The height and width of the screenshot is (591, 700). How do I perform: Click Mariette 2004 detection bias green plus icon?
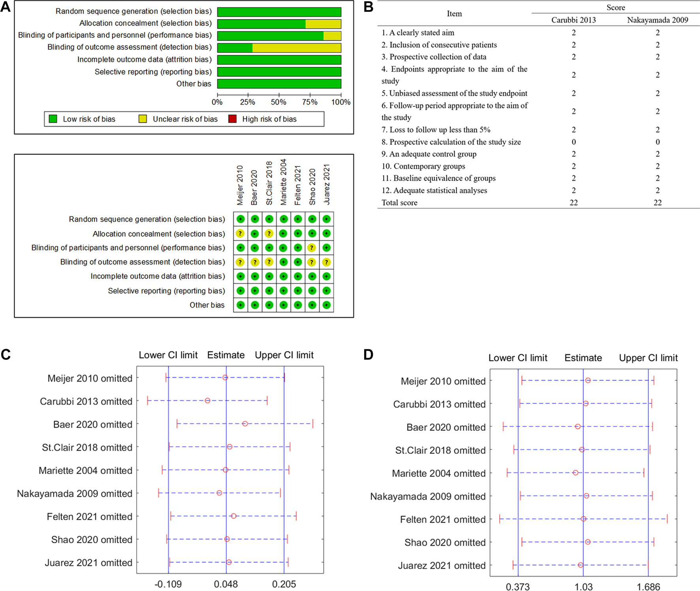point(283,262)
